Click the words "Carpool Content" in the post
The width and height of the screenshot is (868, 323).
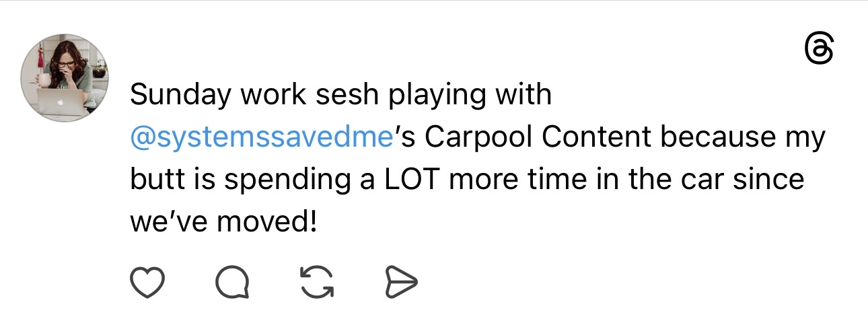pyautogui.click(x=538, y=137)
